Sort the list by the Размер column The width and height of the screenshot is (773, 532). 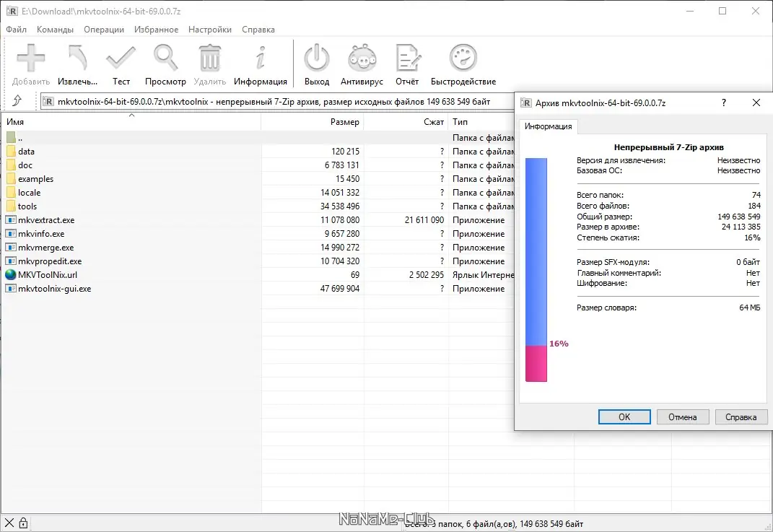click(x=313, y=122)
